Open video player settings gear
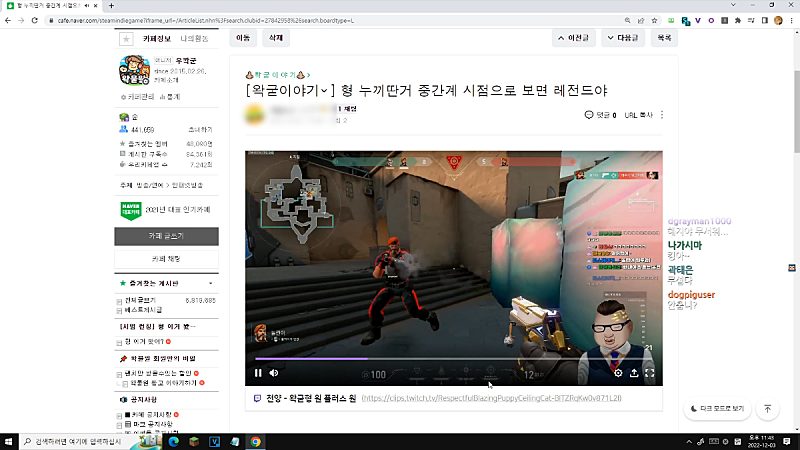The image size is (800, 450). coord(618,373)
